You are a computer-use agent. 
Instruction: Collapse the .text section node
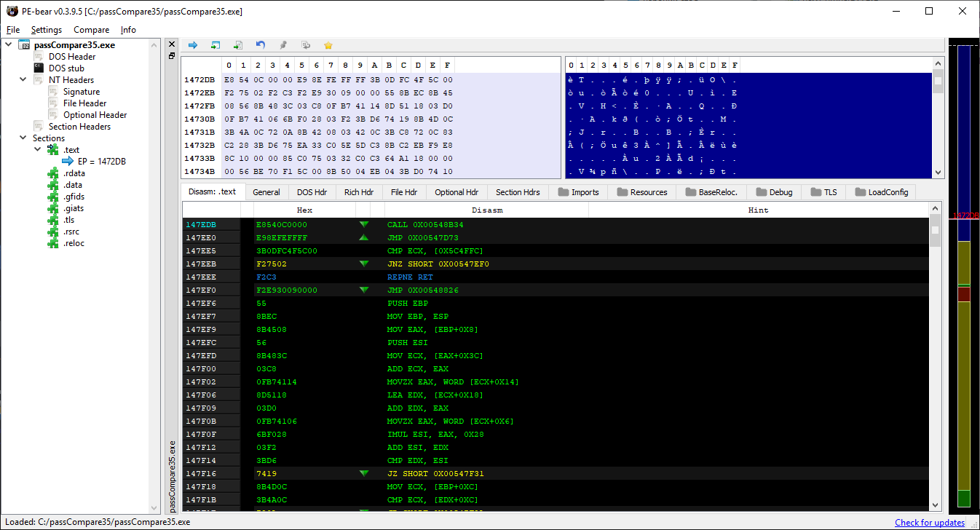point(38,150)
